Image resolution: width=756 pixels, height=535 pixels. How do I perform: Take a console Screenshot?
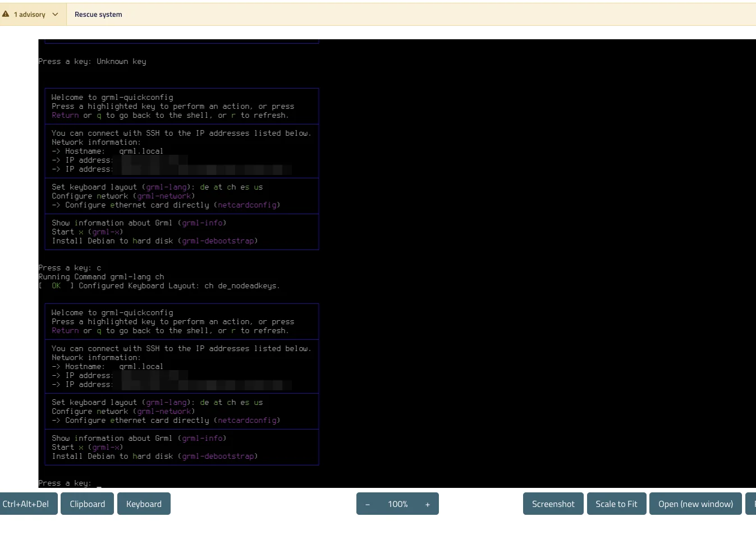coord(553,504)
